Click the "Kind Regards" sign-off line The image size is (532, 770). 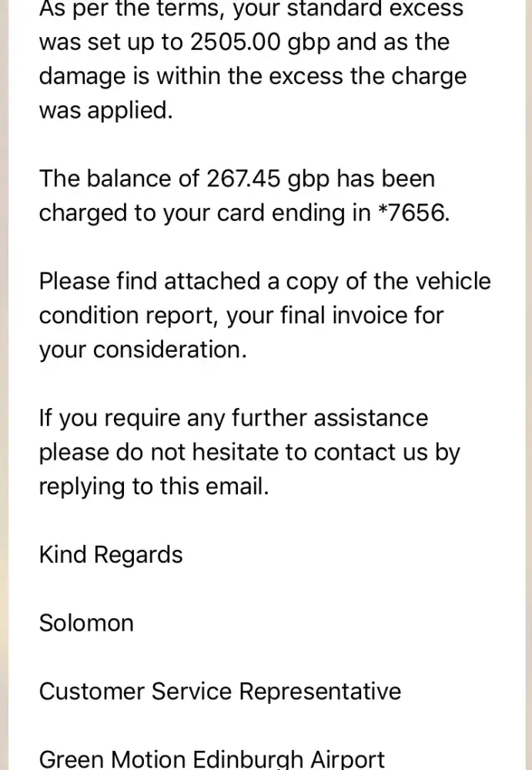click(x=111, y=554)
